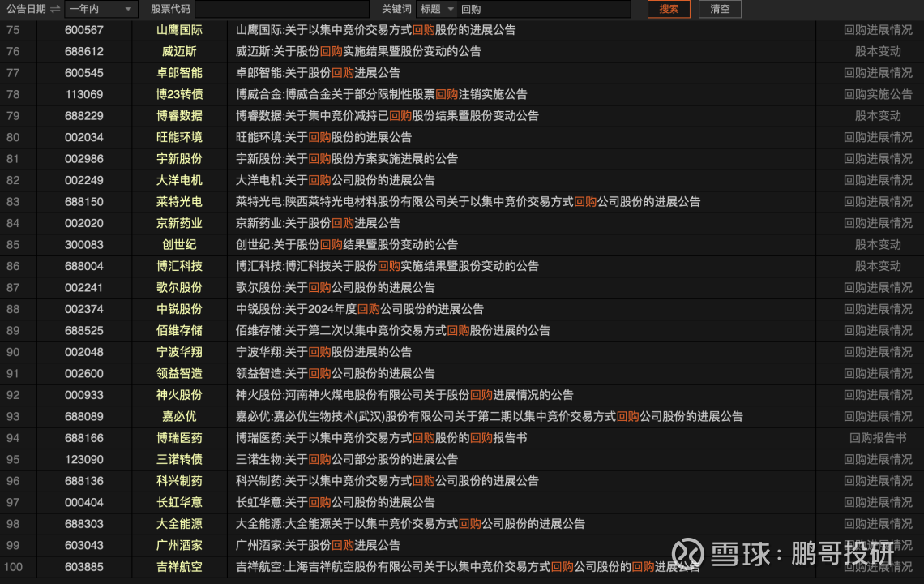Open 广州酒家 股份回购进展公告

(318, 546)
